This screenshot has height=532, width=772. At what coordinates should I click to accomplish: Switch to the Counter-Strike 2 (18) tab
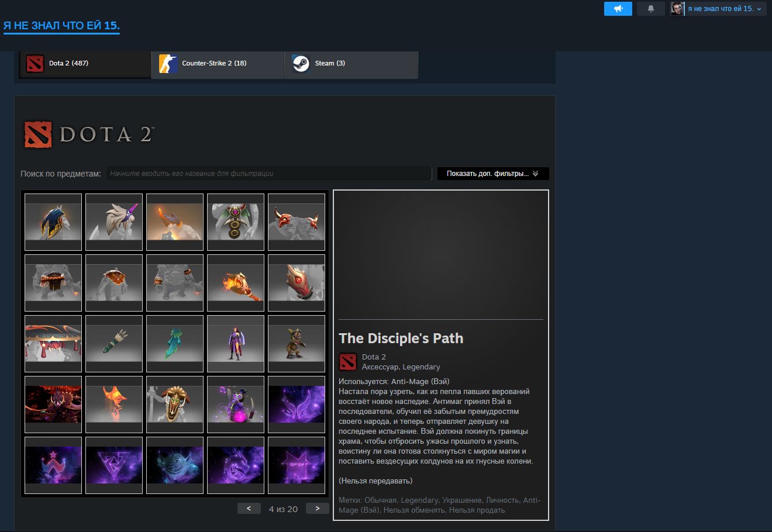pyautogui.click(x=218, y=64)
